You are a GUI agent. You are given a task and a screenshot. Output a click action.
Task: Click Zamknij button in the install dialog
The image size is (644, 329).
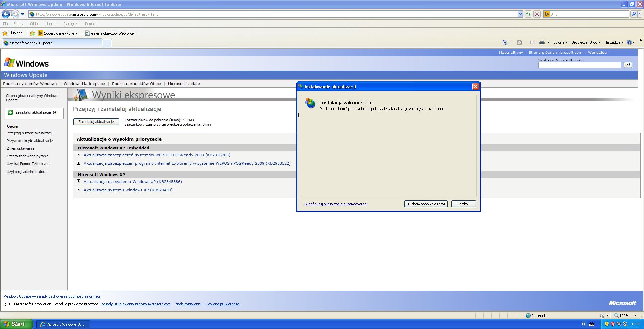pyautogui.click(x=463, y=204)
